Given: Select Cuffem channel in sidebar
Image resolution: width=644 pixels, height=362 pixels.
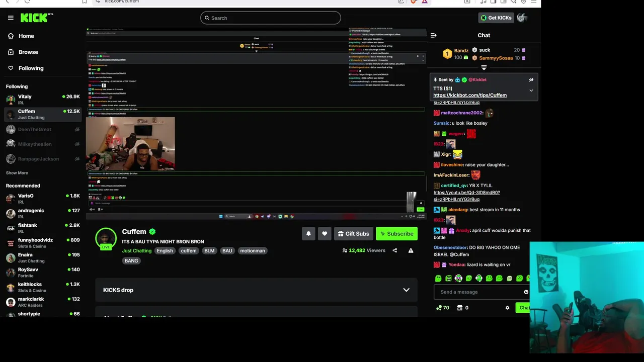Looking at the screenshot, I should point(43,114).
